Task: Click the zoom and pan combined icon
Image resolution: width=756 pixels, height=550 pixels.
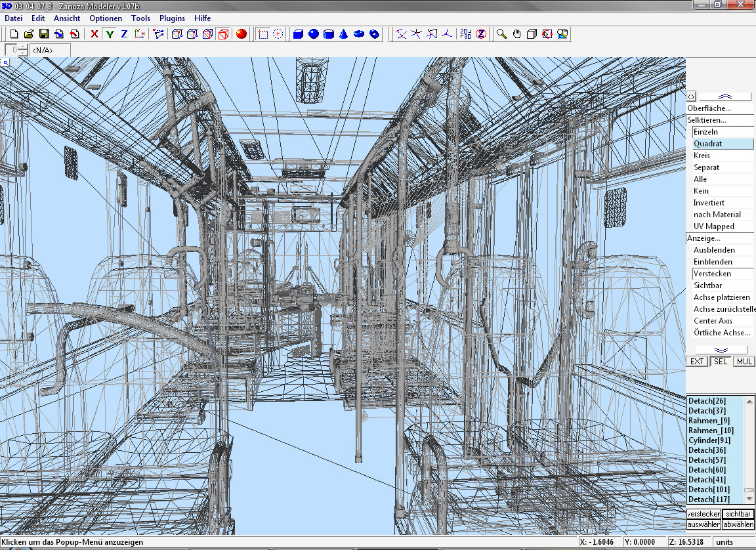Action: [562, 33]
